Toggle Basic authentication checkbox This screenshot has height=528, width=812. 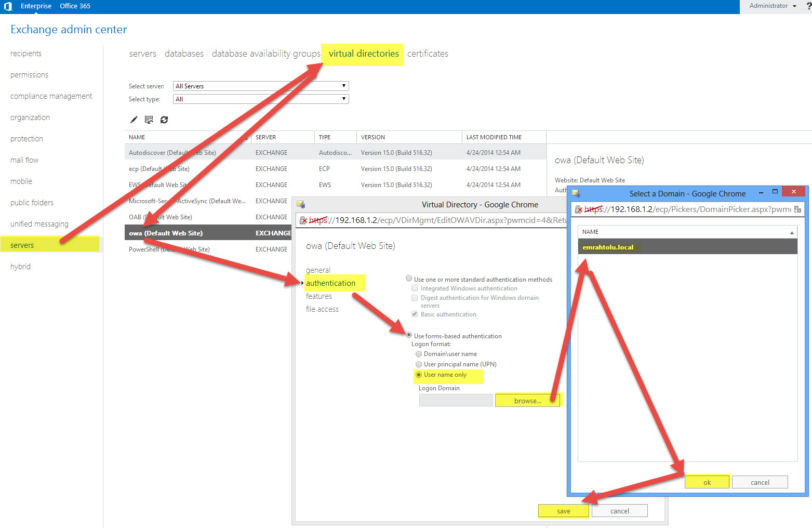[415, 314]
